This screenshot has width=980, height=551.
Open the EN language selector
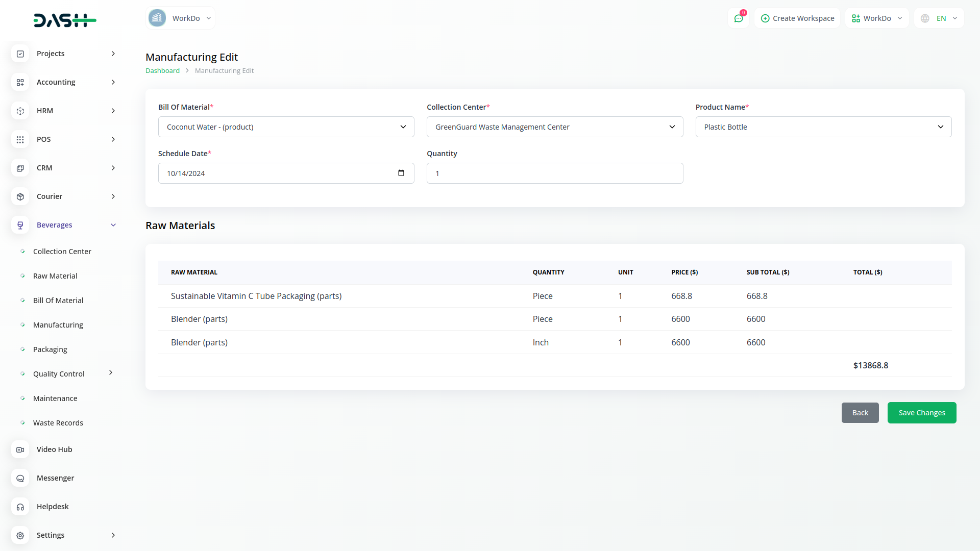coord(939,18)
